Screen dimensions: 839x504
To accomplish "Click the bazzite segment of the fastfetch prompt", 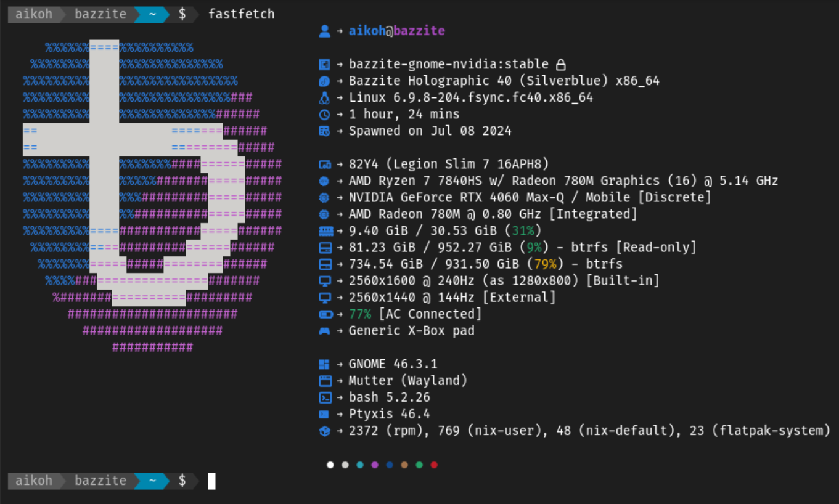I will pos(100,14).
